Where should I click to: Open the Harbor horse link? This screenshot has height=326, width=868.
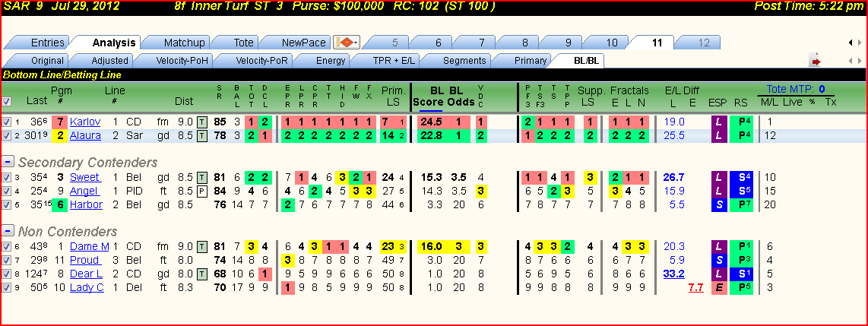pyautogui.click(x=87, y=204)
